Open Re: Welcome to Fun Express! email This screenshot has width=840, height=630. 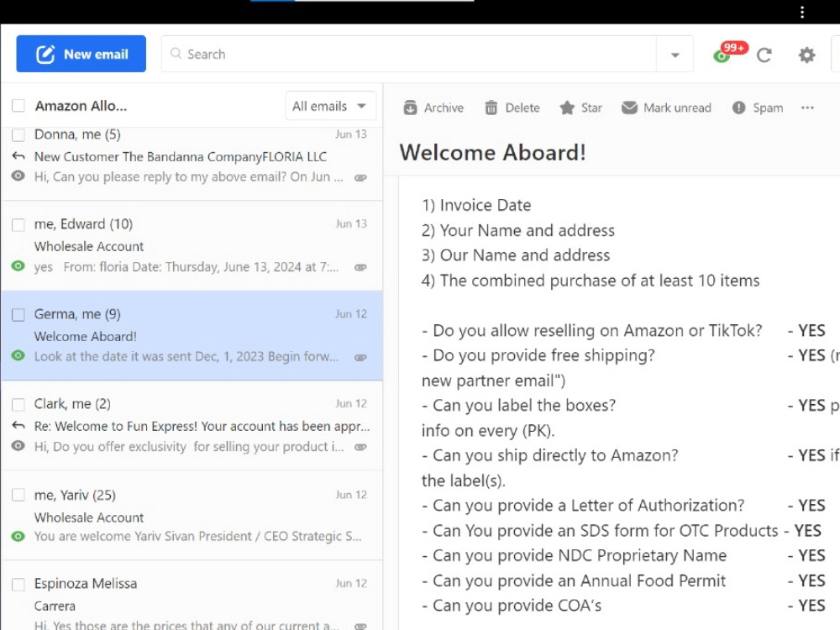[x=192, y=426]
